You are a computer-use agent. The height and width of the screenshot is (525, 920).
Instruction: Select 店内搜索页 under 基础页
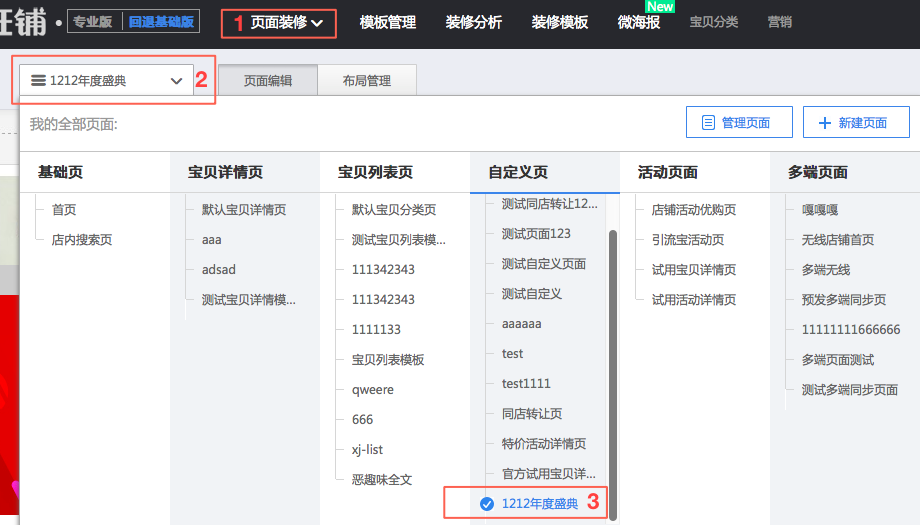82,240
